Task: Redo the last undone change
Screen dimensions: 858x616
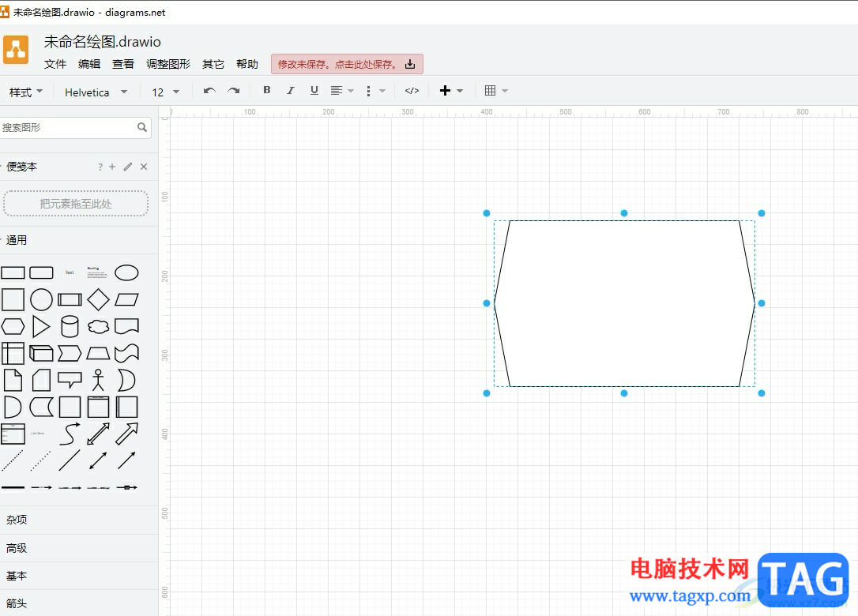Action: tap(234, 91)
